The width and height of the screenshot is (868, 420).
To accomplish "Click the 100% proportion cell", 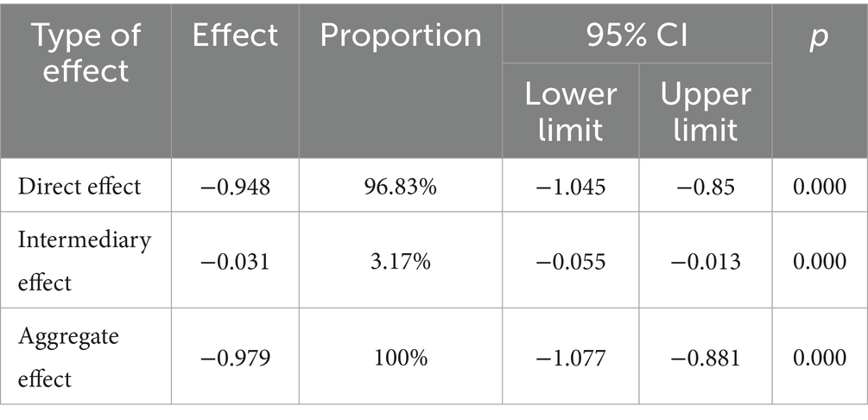I will coord(401,358).
